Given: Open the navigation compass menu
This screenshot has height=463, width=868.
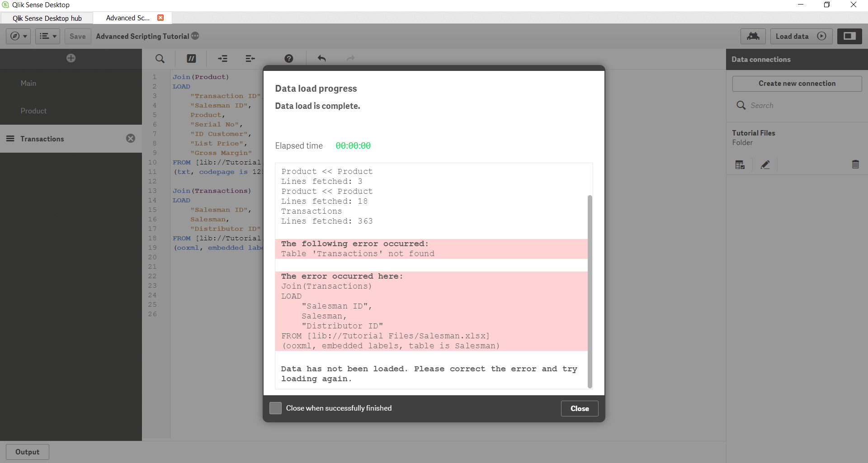Looking at the screenshot, I should click(x=18, y=36).
